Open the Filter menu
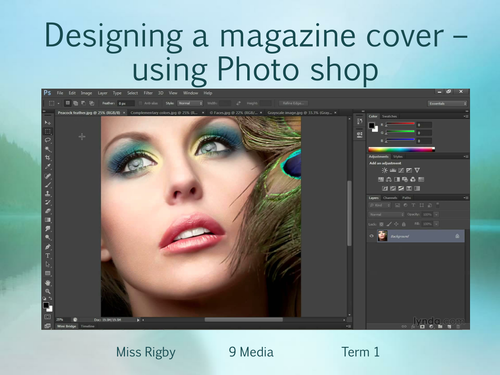This screenshot has width=500, height=375. 148,93
